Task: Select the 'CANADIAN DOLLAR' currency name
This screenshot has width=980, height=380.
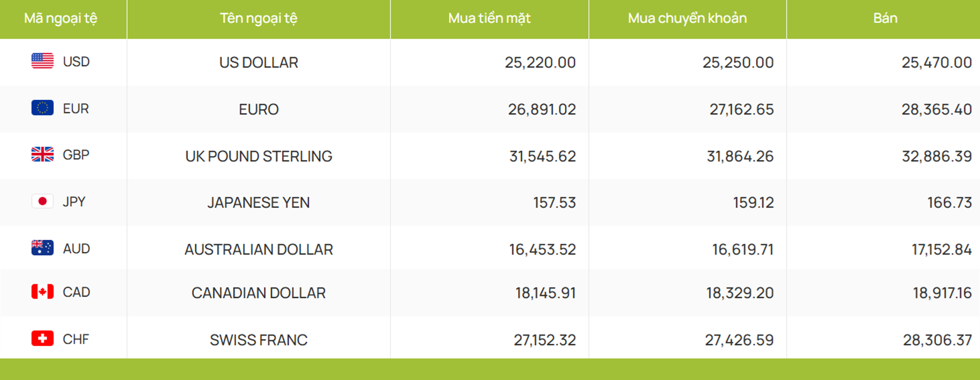Action: point(259,293)
